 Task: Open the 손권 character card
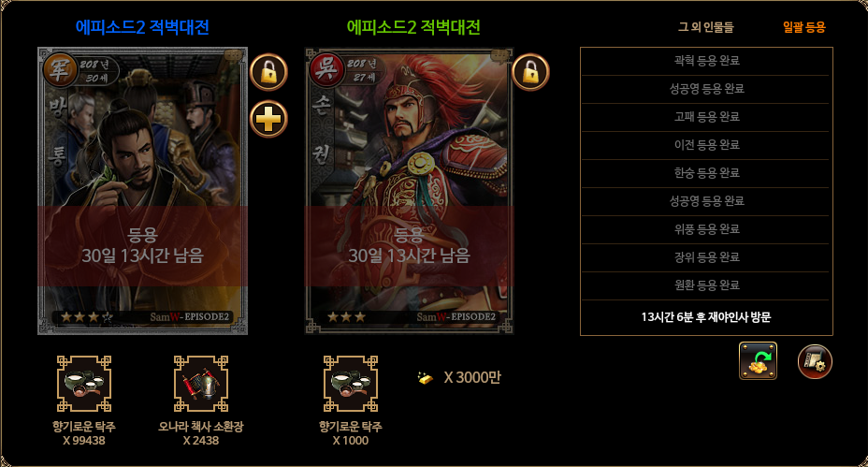click(x=409, y=191)
